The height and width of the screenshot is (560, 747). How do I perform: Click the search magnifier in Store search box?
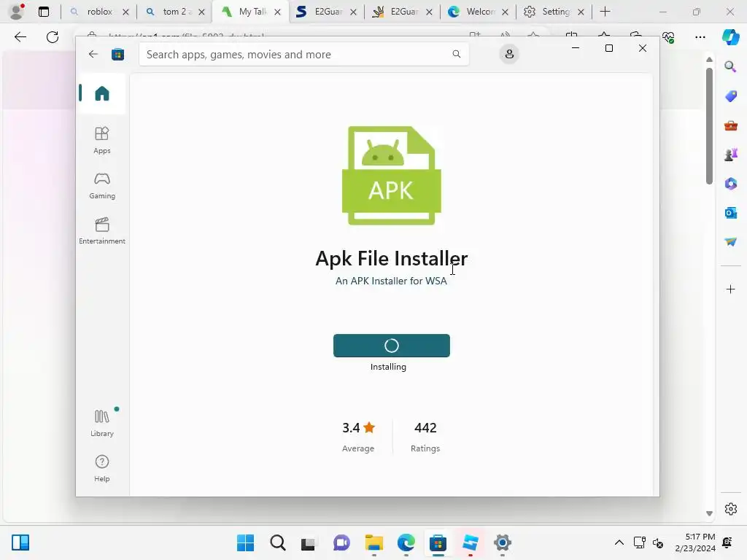pyautogui.click(x=457, y=54)
